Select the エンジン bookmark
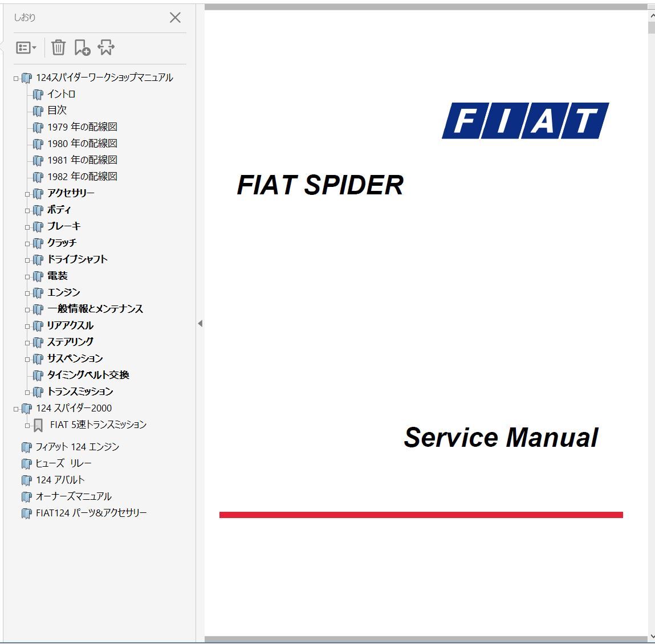 click(63, 292)
